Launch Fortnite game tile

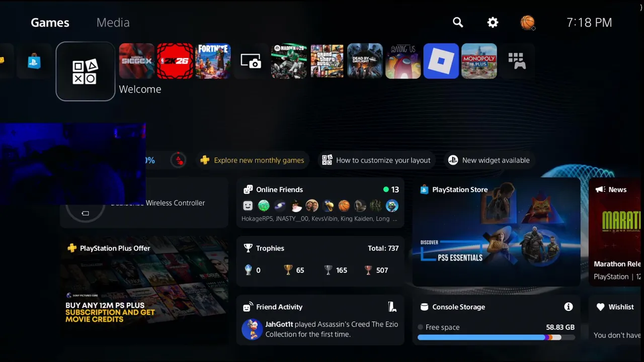pyautogui.click(x=213, y=61)
